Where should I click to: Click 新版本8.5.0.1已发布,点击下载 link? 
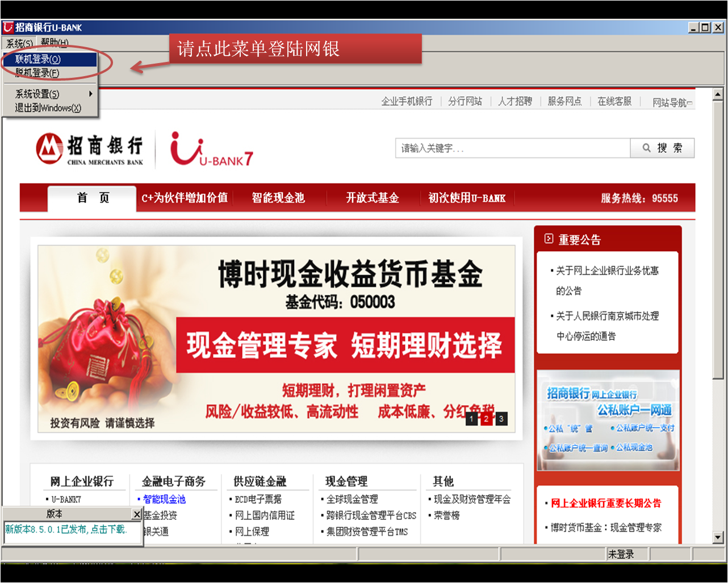click(x=66, y=529)
